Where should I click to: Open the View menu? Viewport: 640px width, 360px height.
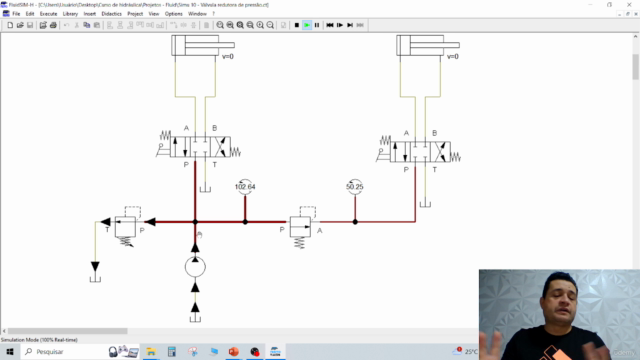click(x=154, y=14)
